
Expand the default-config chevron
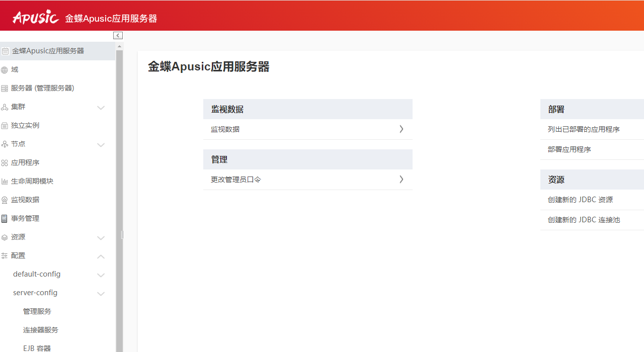[x=101, y=275]
